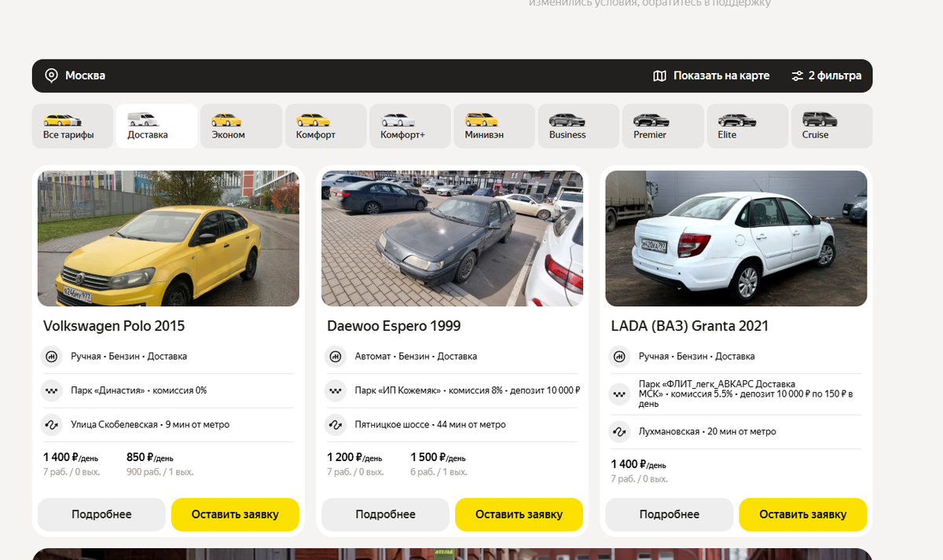This screenshot has width=943, height=560.
Task: Click the Daewoo Espero 1999 title
Action: pyautogui.click(x=394, y=326)
